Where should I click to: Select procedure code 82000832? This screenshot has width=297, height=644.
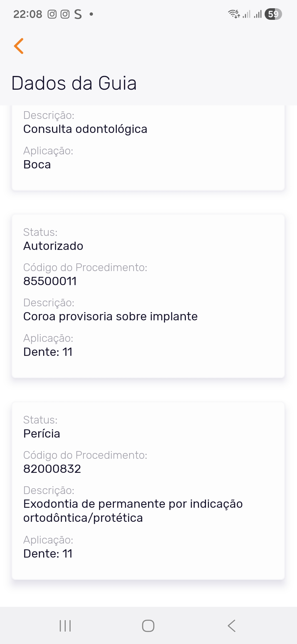(52, 469)
